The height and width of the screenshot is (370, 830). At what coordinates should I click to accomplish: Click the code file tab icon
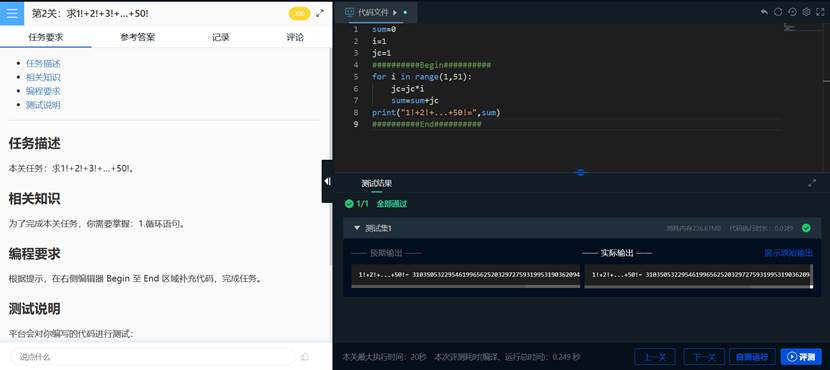pos(349,12)
